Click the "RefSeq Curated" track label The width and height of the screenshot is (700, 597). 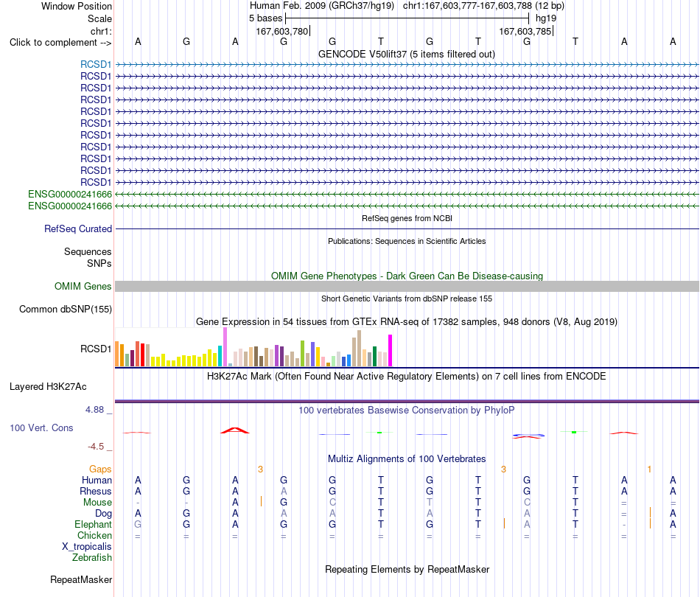[x=77, y=228]
